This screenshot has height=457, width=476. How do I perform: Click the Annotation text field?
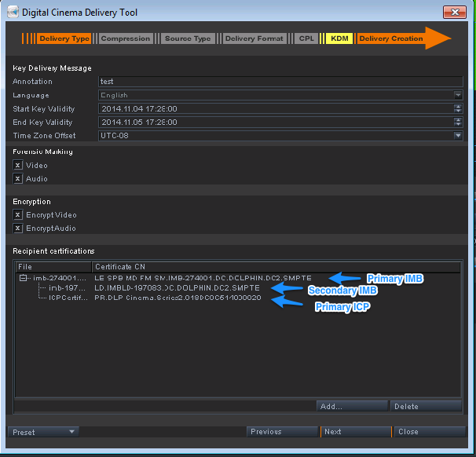click(x=280, y=82)
